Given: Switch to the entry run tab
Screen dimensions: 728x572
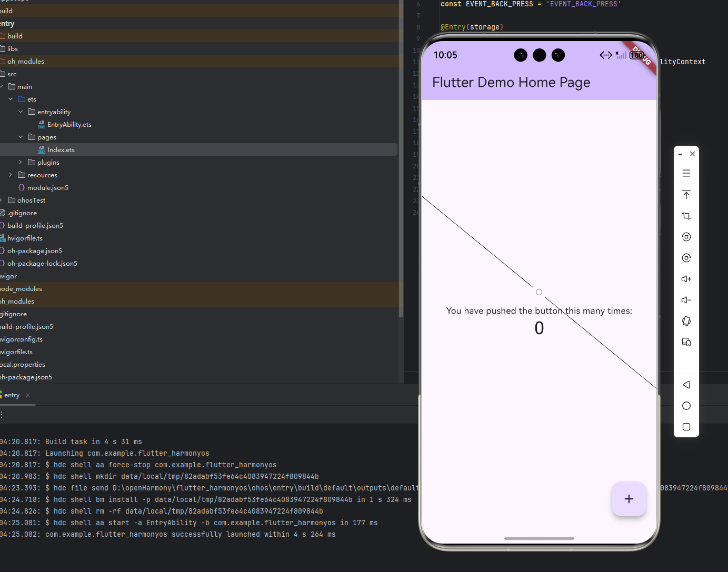Looking at the screenshot, I should coord(12,395).
